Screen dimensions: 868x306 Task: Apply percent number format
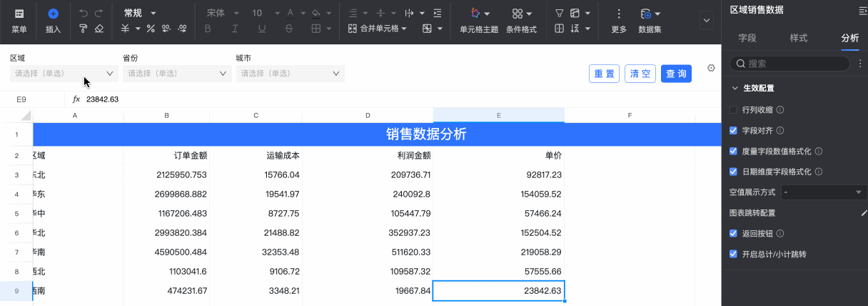(151, 29)
